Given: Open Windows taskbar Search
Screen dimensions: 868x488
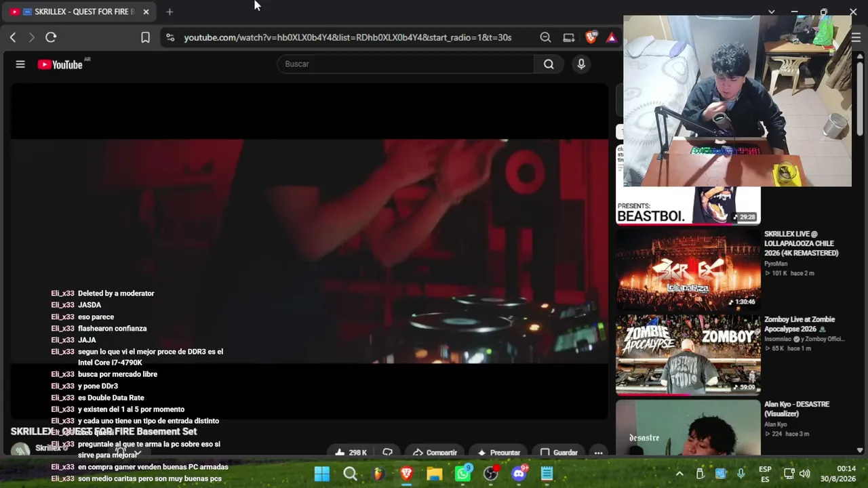Looking at the screenshot, I should click(350, 474).
